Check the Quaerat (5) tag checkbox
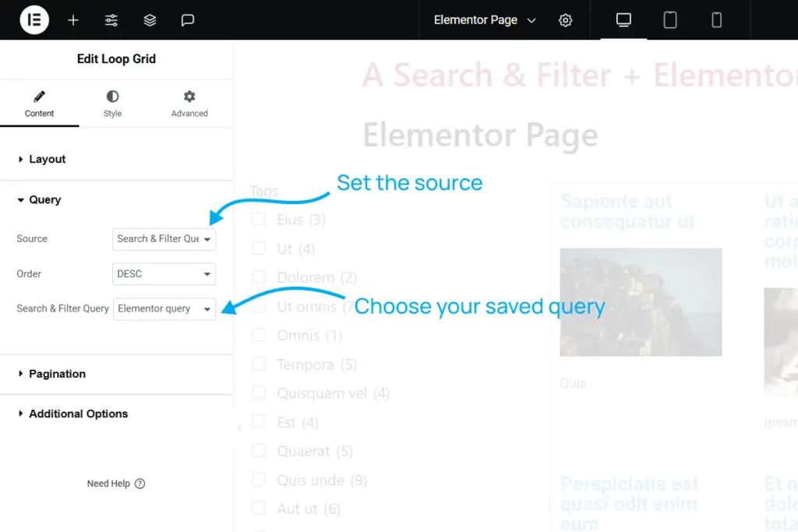The width and height of the screenshot is (798, 532). [x=259, y=451]
